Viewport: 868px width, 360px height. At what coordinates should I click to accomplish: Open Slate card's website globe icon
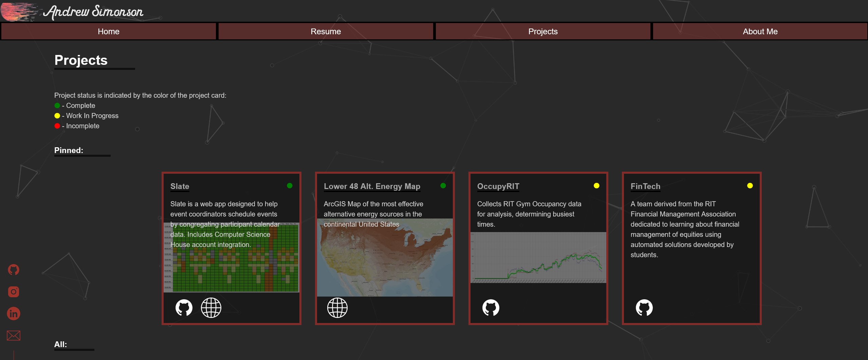coord(211,308)
